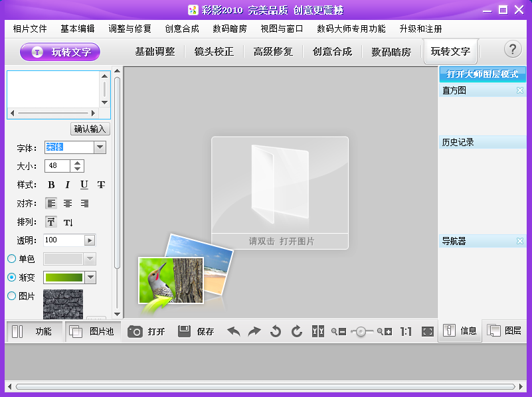Open the 透明 opacity arrow popup
The image size is (532, 397).
pyautogui.click(x=90, y=240)
